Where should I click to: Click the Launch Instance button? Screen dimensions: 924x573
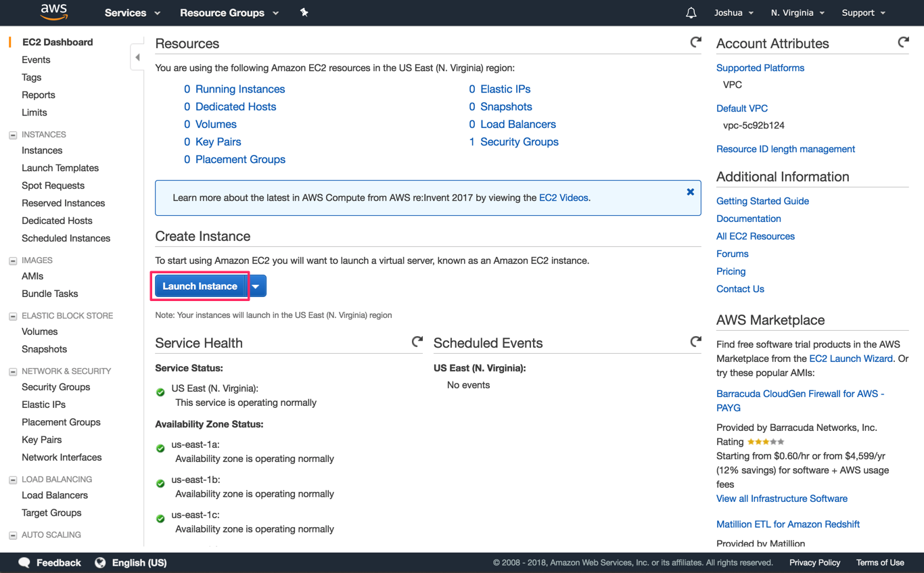tap(200, 286)
